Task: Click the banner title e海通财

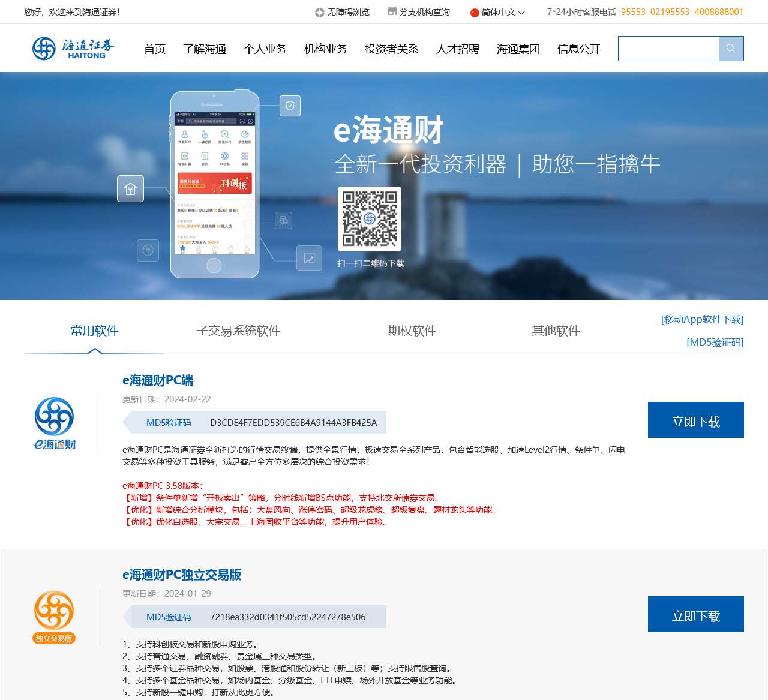Action: tap(388, 130)
